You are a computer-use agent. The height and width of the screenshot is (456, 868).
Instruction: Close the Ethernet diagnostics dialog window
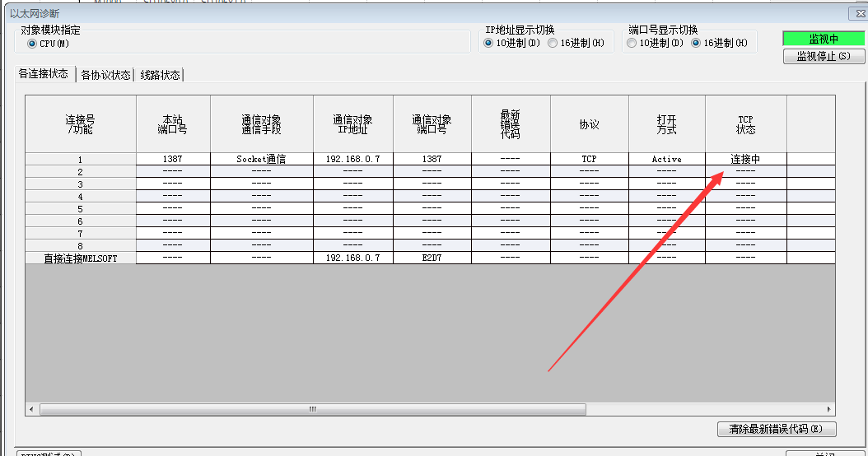click(861, 14)
